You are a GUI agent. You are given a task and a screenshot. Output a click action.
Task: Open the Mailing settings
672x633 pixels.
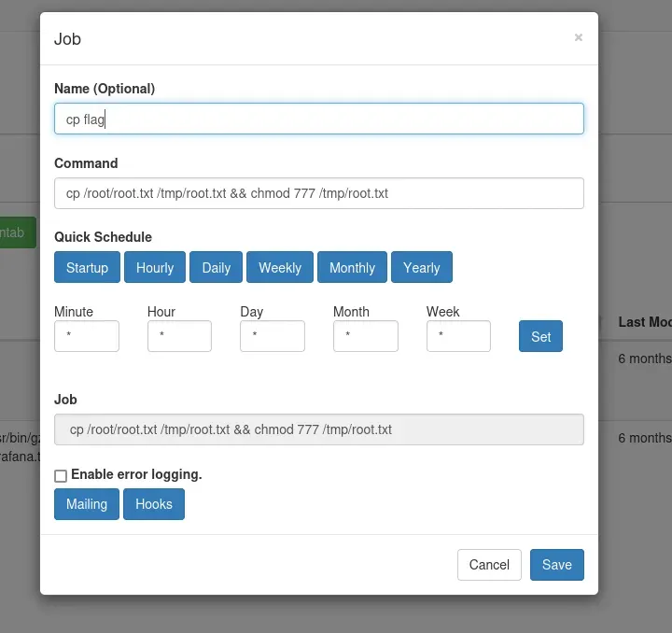87,504
